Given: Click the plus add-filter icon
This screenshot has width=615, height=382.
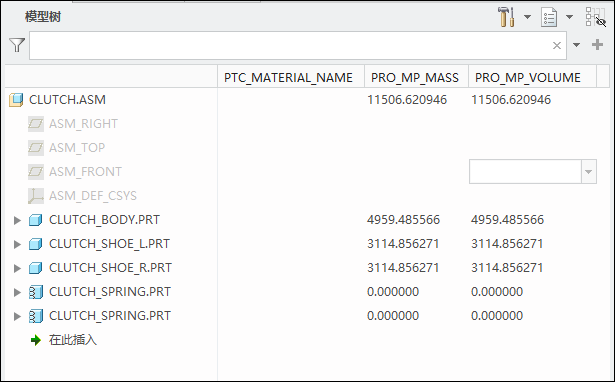Looking at the screenshot, I should tap(597, 45).
